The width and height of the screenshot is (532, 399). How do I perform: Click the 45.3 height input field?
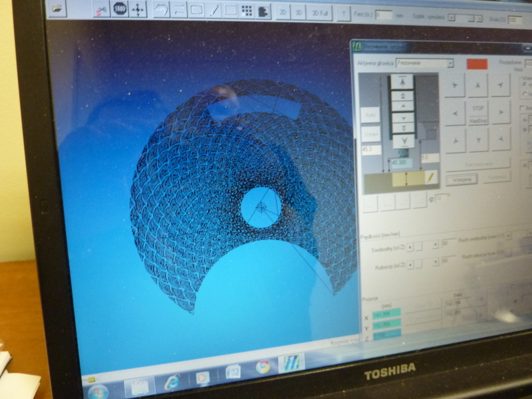(x=371, y=150)
